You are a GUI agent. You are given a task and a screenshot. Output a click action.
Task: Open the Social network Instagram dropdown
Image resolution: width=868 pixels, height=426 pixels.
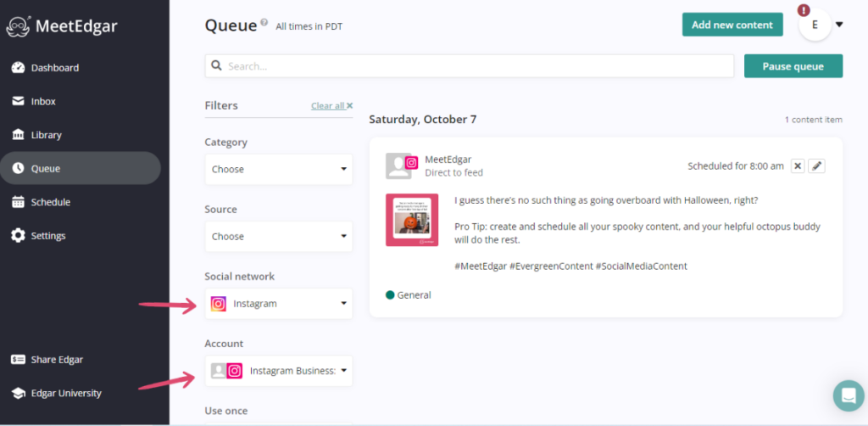point(278,303)
